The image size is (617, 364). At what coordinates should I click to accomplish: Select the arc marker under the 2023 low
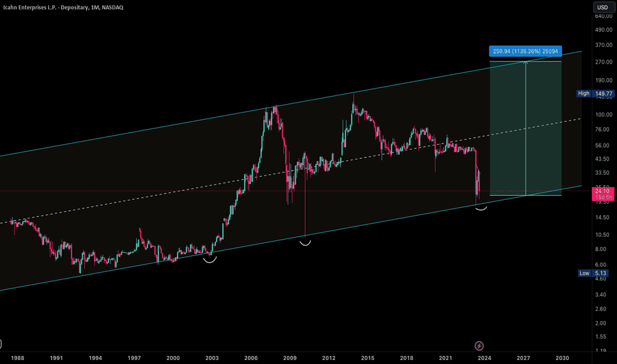[x=481, y=208]
